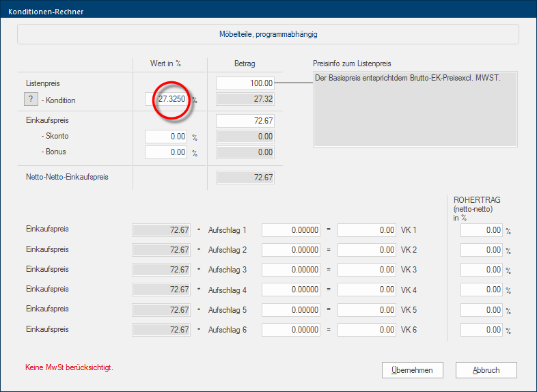The width and height of the screenshot is (537, 392).
Task: Edit the Rohertrag percent field for VK 3
Action: [x=482, y=270]
